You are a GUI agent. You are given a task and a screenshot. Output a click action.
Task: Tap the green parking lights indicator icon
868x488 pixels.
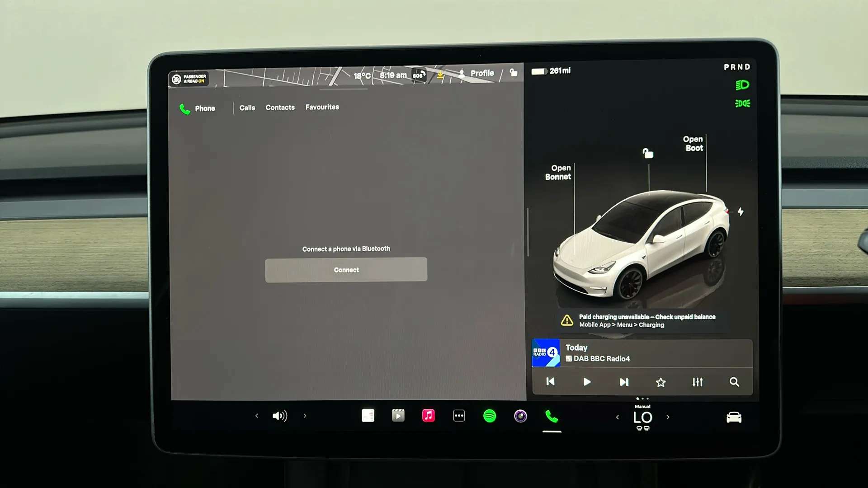pyautogui.click(x=742, y=103)
